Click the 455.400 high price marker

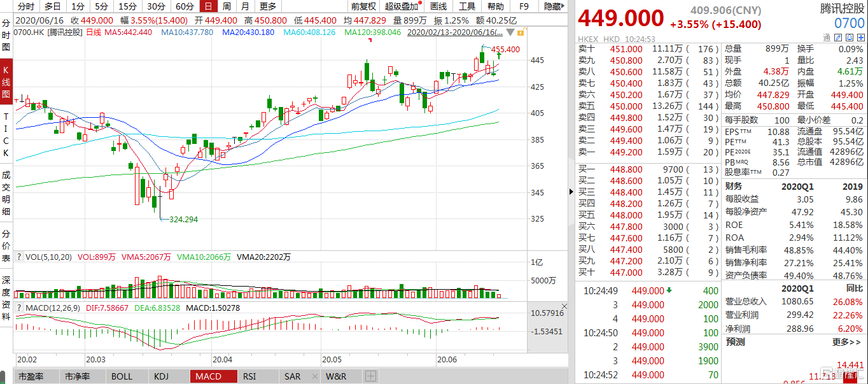pyautogui.click(x=505, y=49)
